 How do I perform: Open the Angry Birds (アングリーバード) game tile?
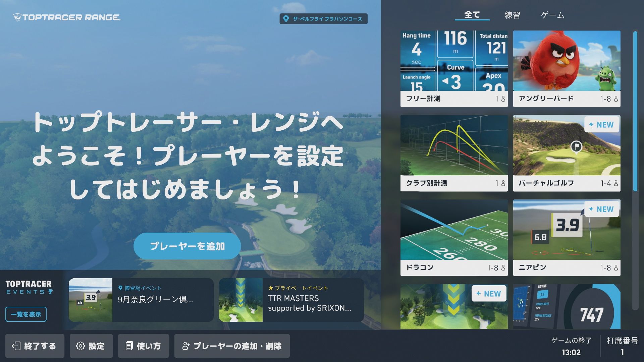pos(567,69)
